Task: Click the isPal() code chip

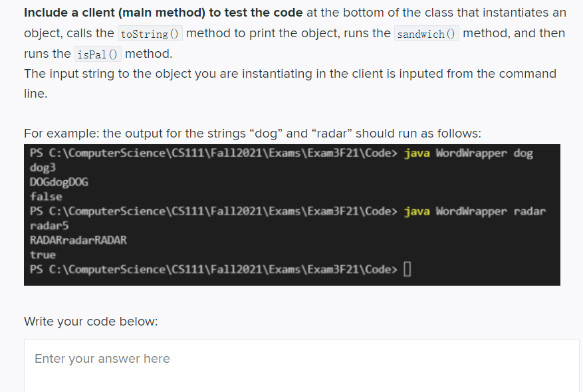Action: [x=98, y=54]
